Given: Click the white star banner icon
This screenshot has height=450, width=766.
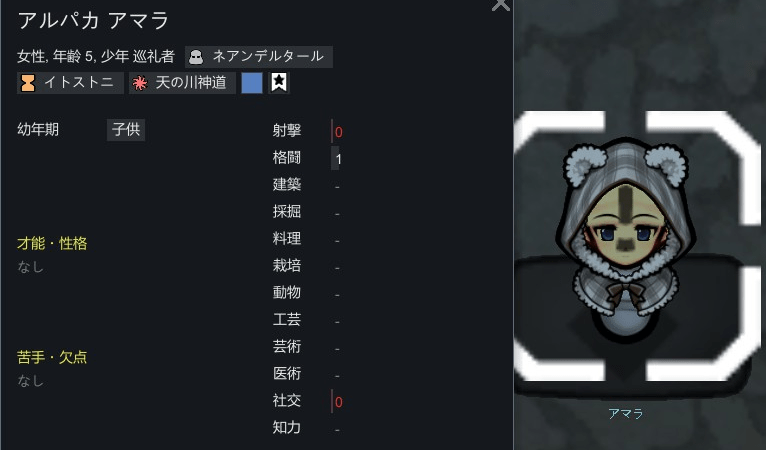Looking at the screenshot, I should 279,83.
